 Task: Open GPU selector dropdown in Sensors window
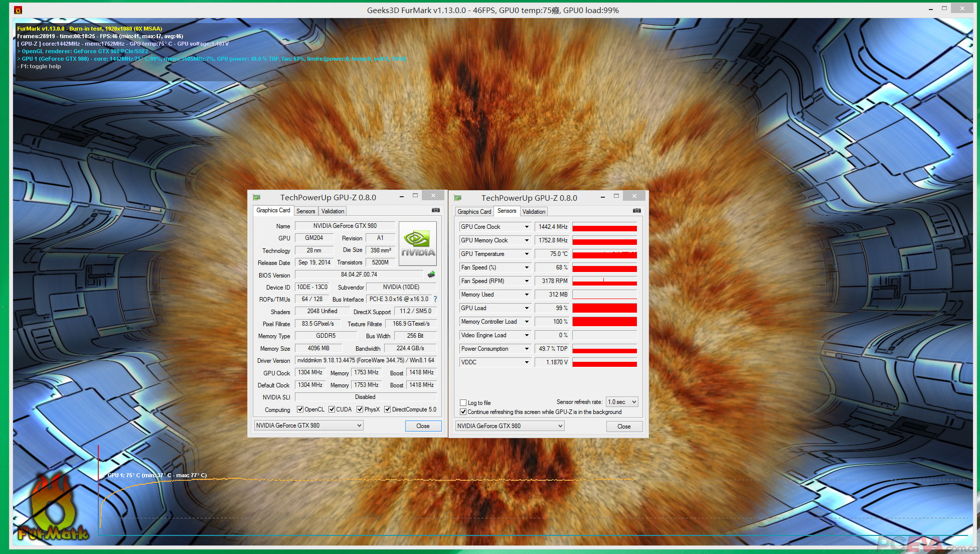(510, 426)
